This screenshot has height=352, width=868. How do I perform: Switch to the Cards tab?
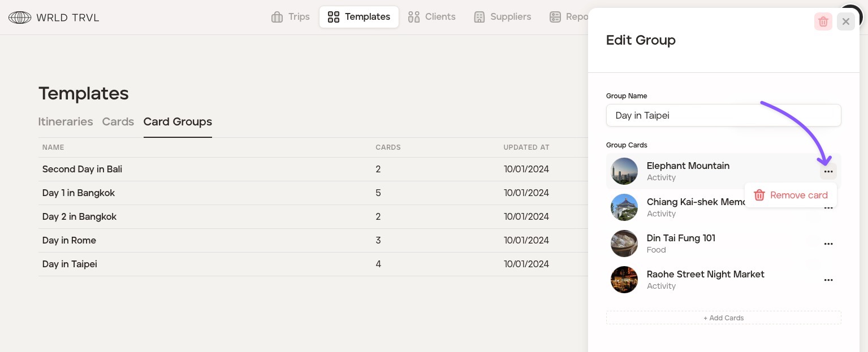pyautogui.click(x=118, y=122)
